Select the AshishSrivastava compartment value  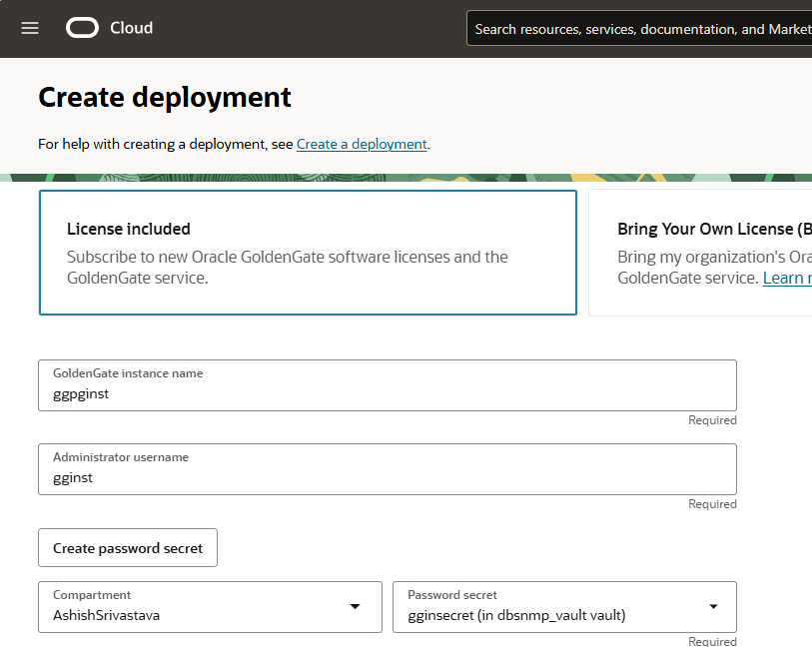[x=106, y=615]
